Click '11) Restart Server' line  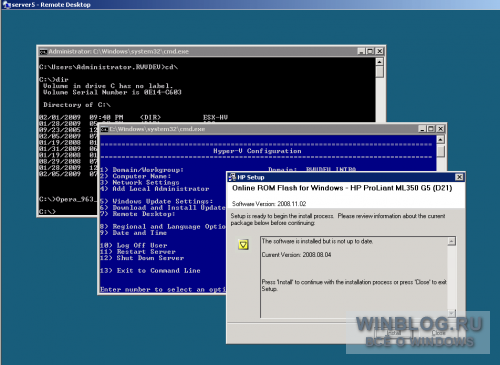point(138,252)
